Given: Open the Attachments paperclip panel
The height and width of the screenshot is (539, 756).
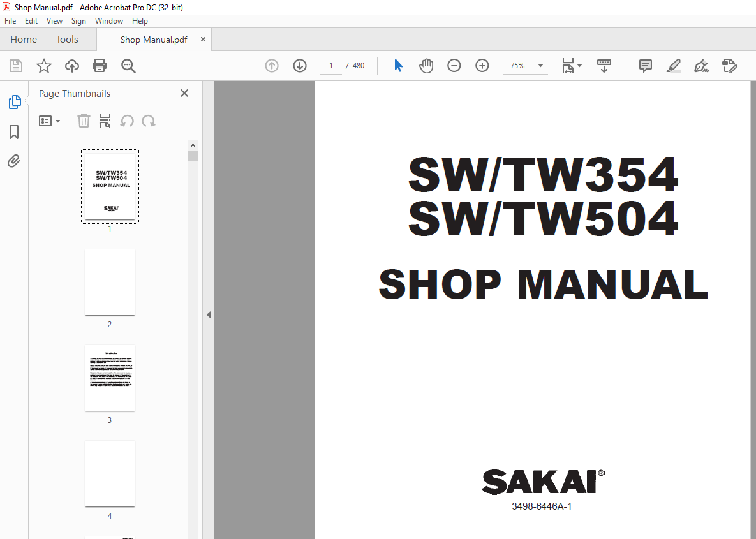Looking at the screenshot, I should coord(14,161).
